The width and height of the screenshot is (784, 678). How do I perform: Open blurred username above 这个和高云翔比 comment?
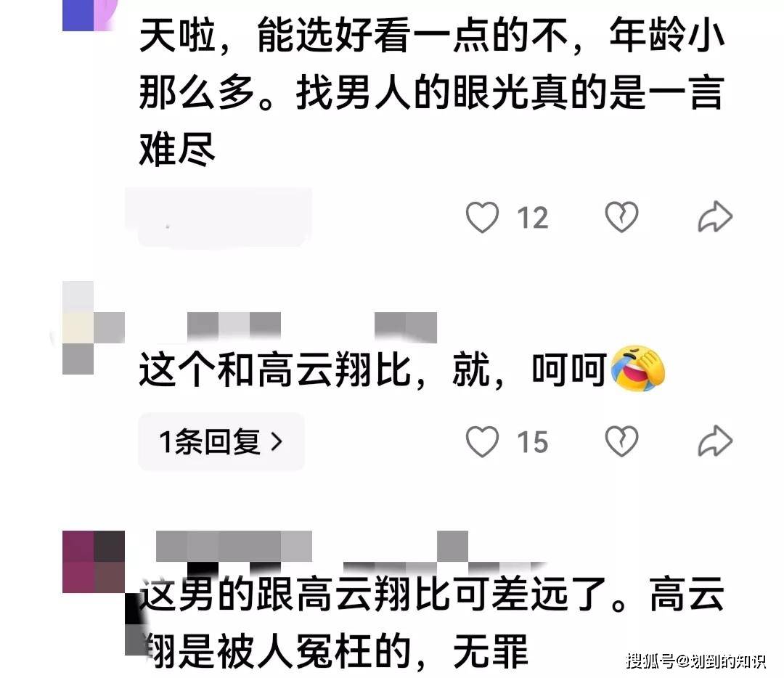pyautogui.click(x=311, y=327)
